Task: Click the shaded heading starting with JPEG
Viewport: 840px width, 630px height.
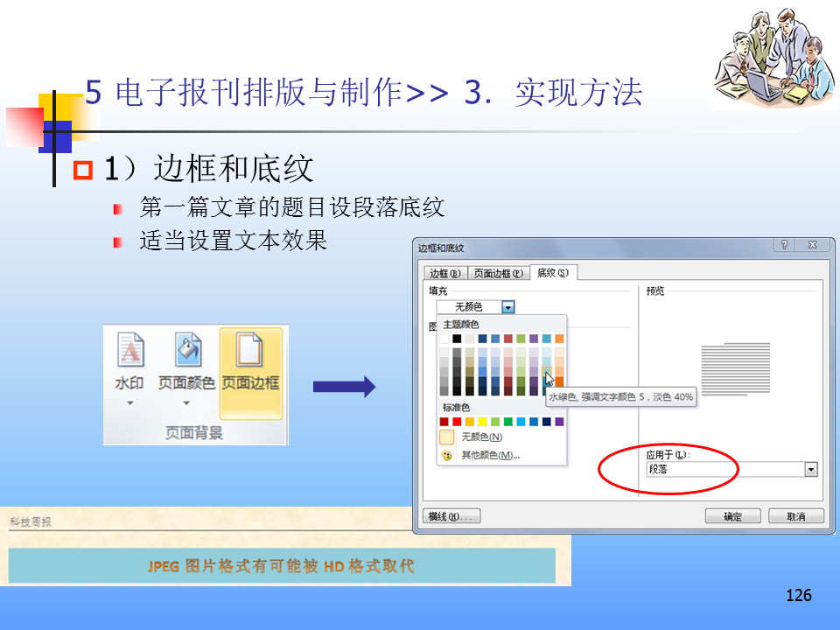Action: (282, 566)
